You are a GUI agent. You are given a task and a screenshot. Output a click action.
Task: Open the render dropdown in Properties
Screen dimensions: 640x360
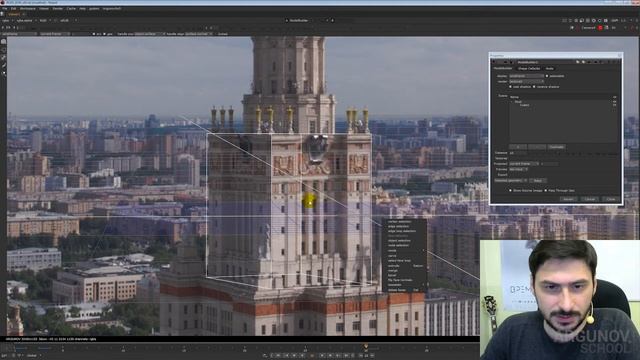click(526, 82)
